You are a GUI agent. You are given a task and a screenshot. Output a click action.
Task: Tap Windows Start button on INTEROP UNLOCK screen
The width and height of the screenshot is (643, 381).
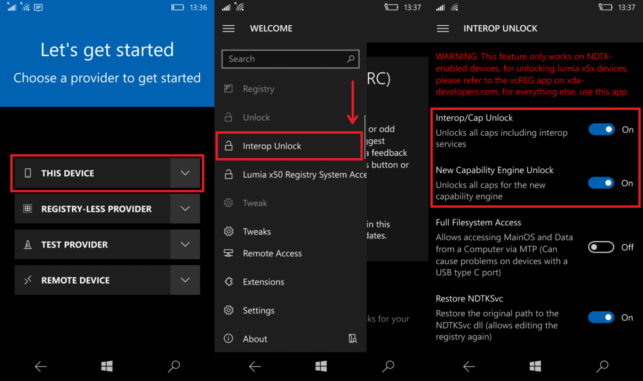535,366
